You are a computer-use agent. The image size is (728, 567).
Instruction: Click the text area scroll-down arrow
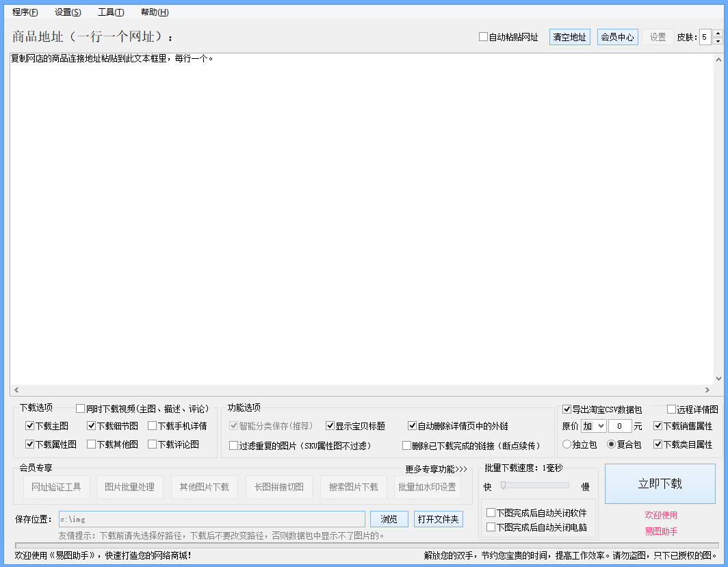(x=718, y=378)
